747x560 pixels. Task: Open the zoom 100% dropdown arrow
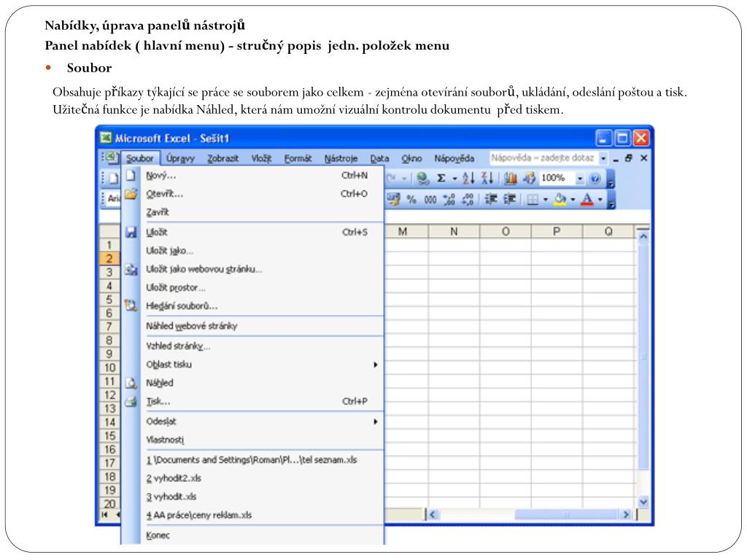(x=580, y=179)
